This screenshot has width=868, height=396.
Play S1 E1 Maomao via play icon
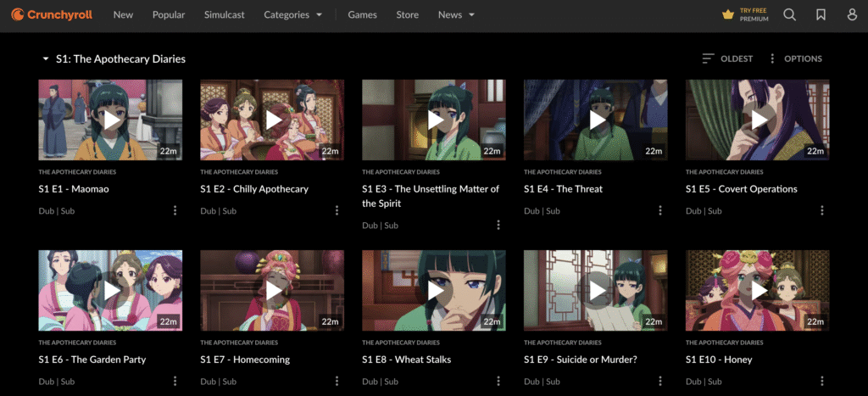pos(111,120)
